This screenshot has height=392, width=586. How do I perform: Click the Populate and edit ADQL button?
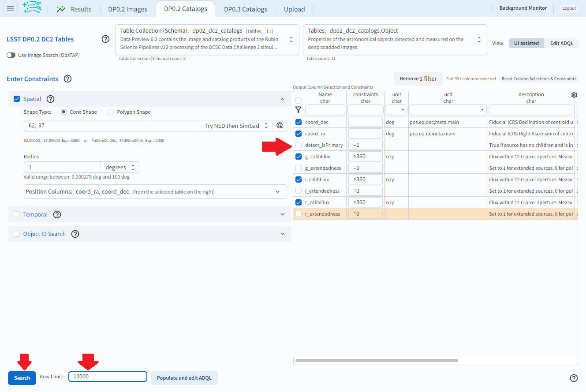(184, 378)
